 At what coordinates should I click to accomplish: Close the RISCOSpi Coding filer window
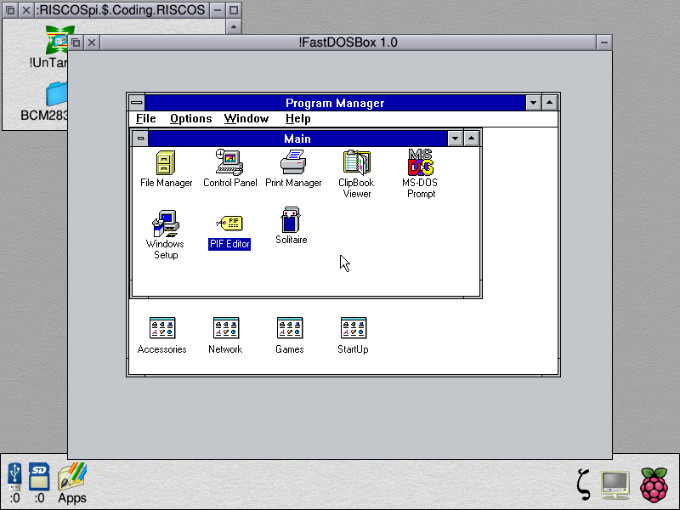click(x=26, y=10)
